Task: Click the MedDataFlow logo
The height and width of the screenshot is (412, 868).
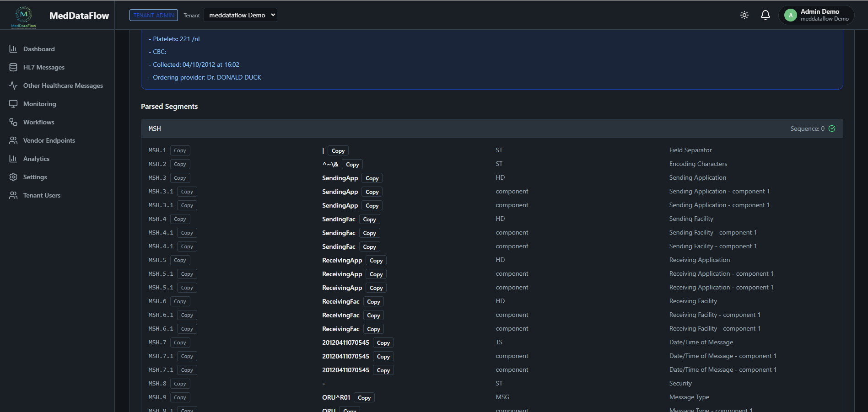Action: pyautogui.click(x=23, y=15)
